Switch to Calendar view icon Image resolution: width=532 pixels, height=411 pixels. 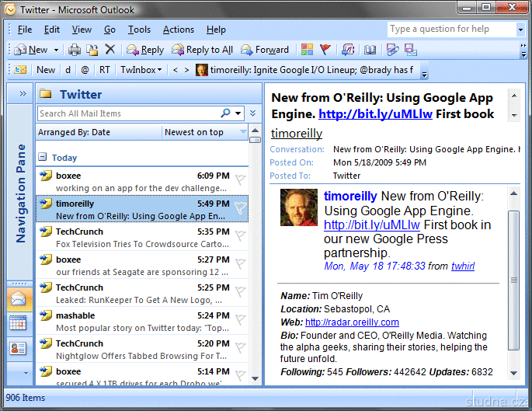tap(18, 323)
